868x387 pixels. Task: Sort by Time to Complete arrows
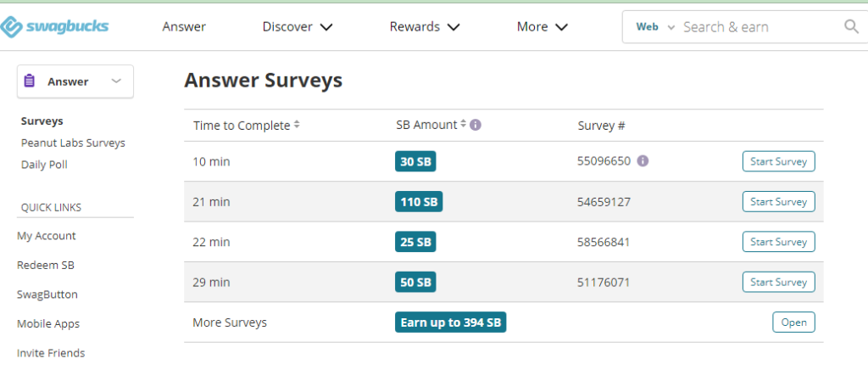pyautogui.click(x=297, y=125)
